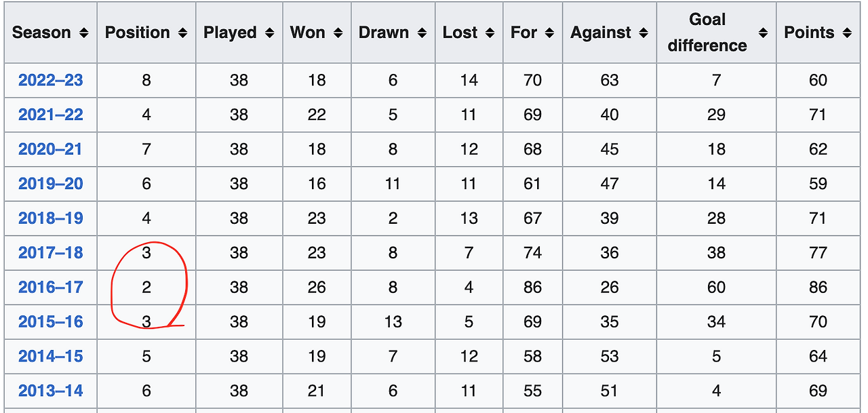Open the 2019–20 season page
Image resolution: width=868 pixels, height=413 pixels.
pos(51,184)
